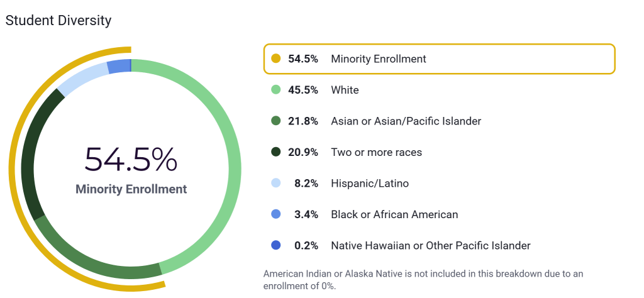Viewport: 644px width, 298px height.
Task: Choose the Asian or Asian/Pacific Islander label
Action: pos(406,121)
